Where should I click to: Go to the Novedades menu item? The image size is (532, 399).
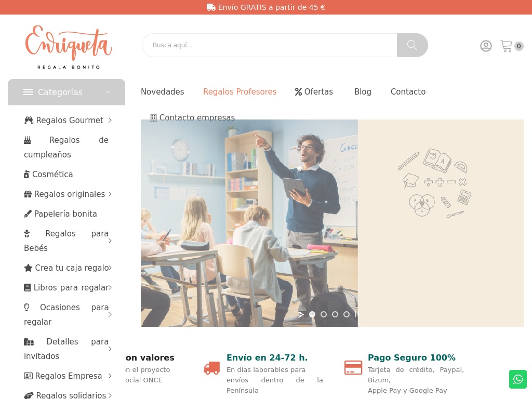click(163, 92)
